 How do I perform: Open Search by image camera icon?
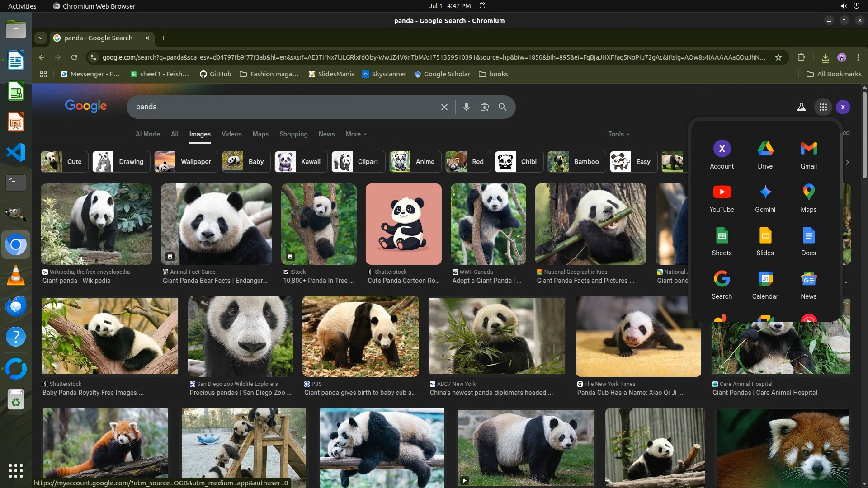tap(484, 107)
